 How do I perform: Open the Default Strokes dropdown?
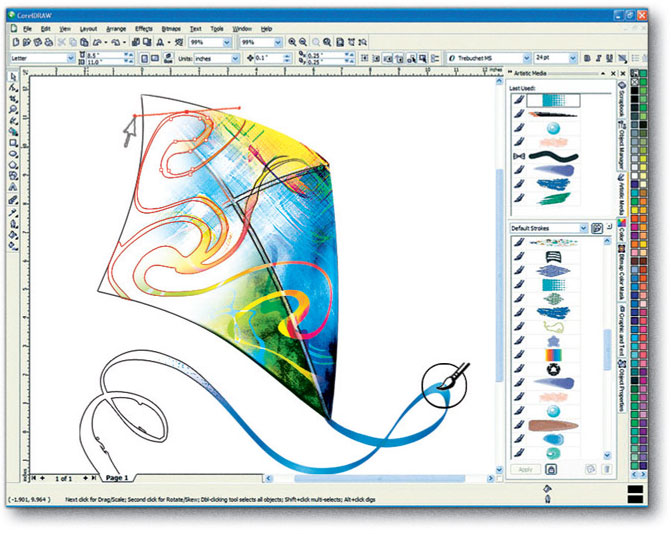tap(583, 228)
